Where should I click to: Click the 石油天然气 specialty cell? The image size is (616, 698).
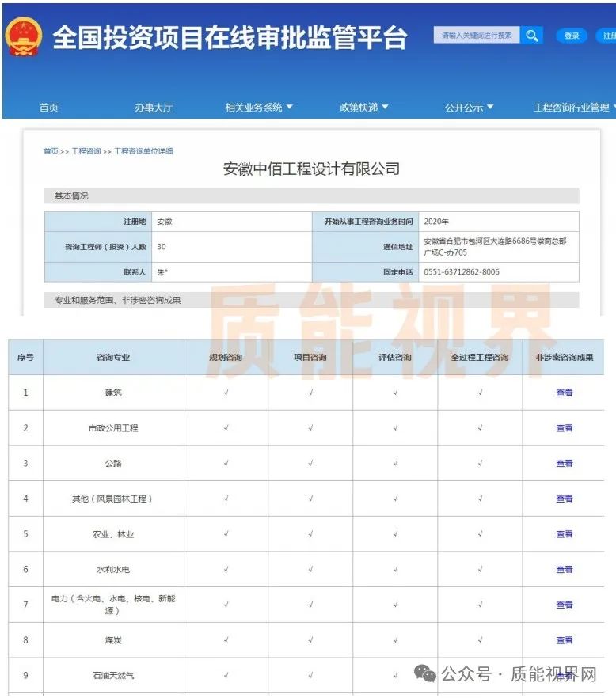coord(113,675)
